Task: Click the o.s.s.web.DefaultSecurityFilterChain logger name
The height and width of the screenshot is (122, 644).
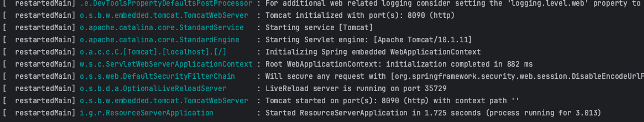Action: 157,76
